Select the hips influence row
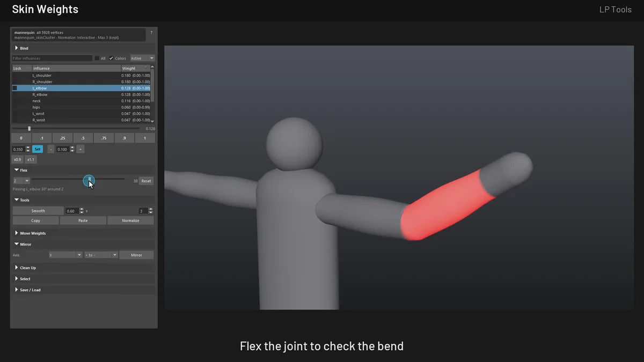The height and width of the screenshot is (362, 644). point(81,107)
